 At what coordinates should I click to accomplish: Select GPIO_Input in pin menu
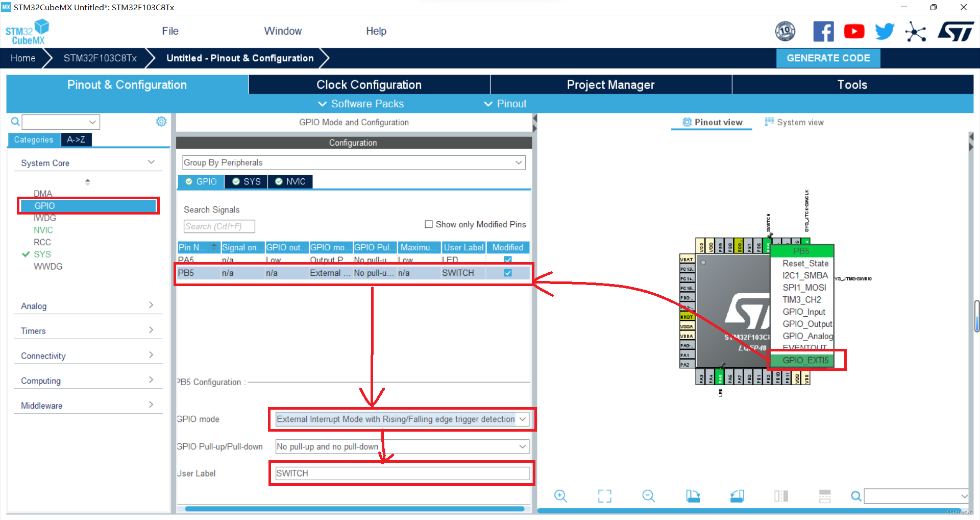[804, 312]
